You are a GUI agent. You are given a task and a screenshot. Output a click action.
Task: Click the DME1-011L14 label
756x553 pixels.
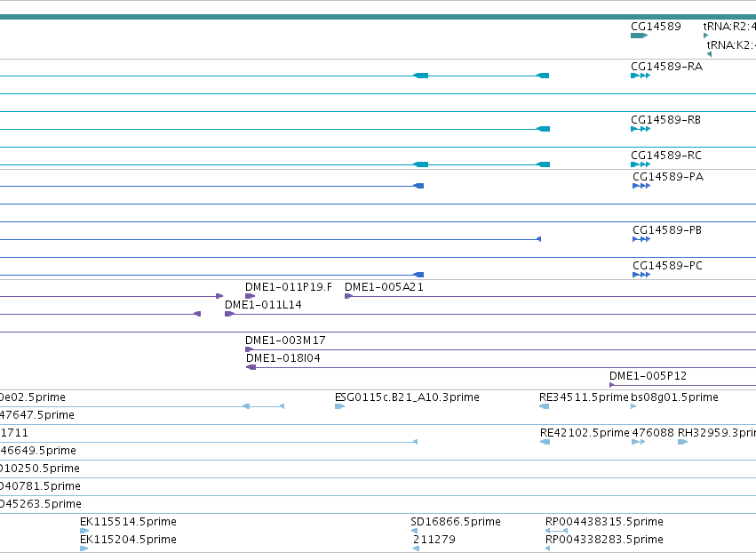point(263,305)
